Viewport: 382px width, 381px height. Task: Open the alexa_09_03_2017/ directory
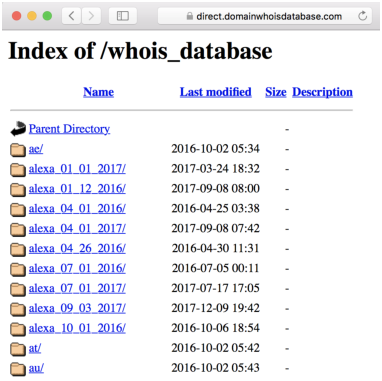(x=77, y=308)
